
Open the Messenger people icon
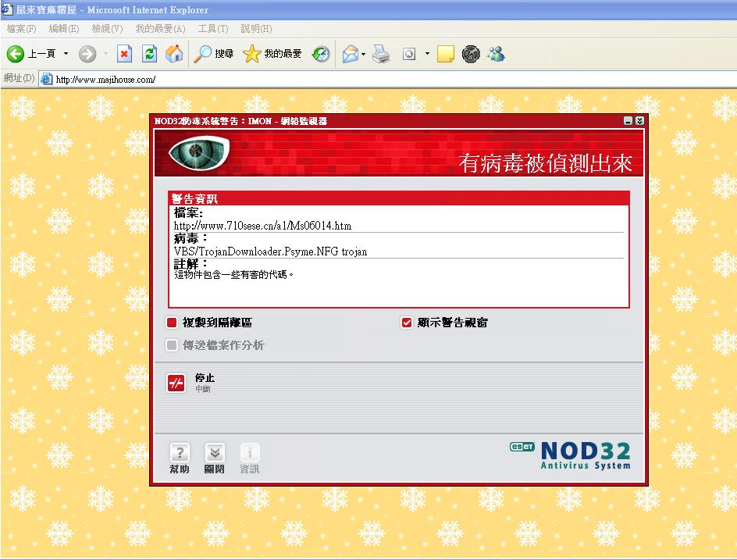496,54
